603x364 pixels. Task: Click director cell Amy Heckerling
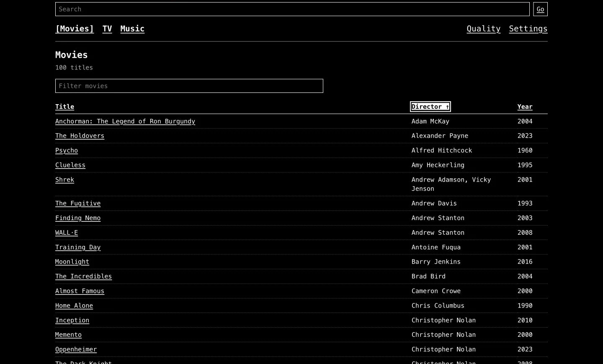[x=438, y=165]
